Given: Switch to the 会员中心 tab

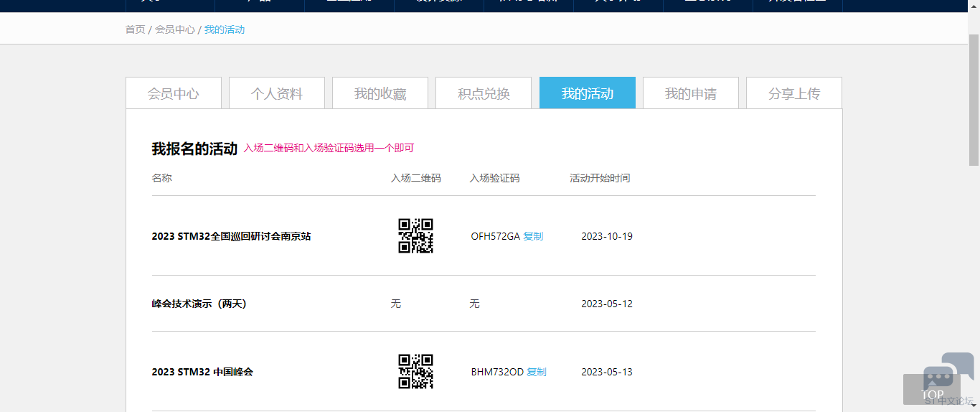Looking at the screenshot, I should coord(174,93).
